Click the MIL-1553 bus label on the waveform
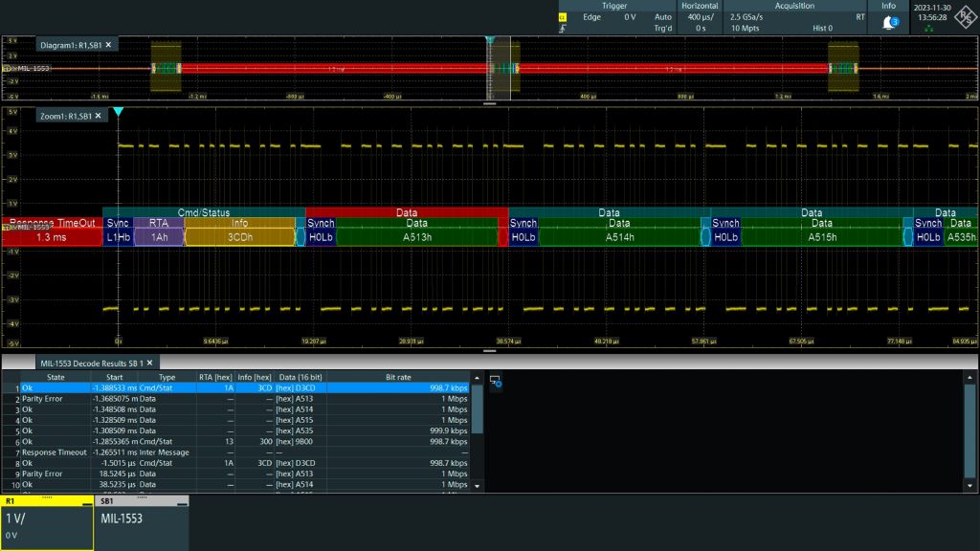The width and height of the screenshot is (980, 551). point(33,67)
